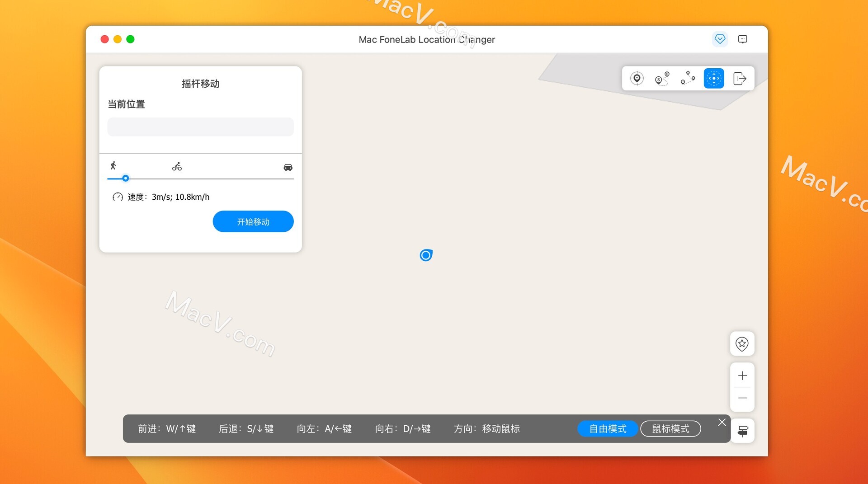Choose the cycling speed icon

pos(177,166)
